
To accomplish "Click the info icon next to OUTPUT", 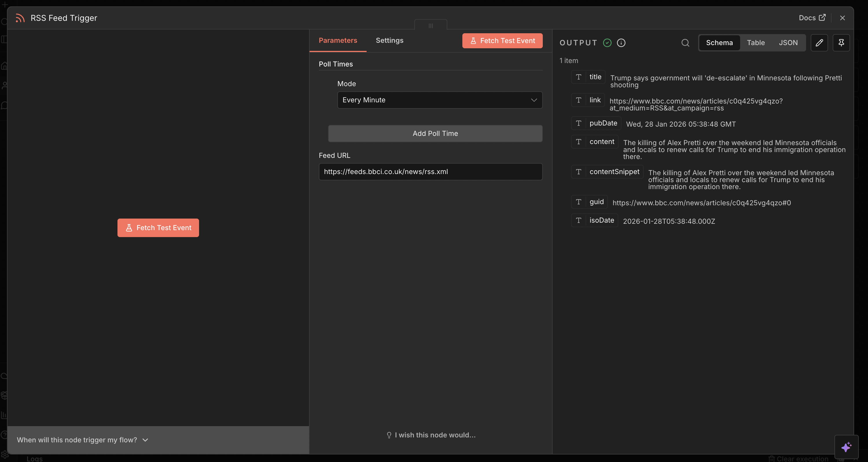I will [621, 43].
